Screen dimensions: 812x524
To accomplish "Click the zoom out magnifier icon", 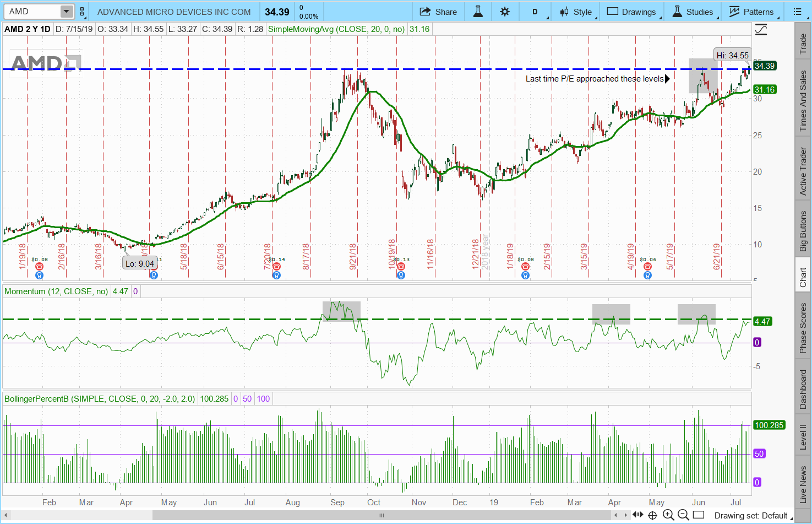I will tap(683, 515).
